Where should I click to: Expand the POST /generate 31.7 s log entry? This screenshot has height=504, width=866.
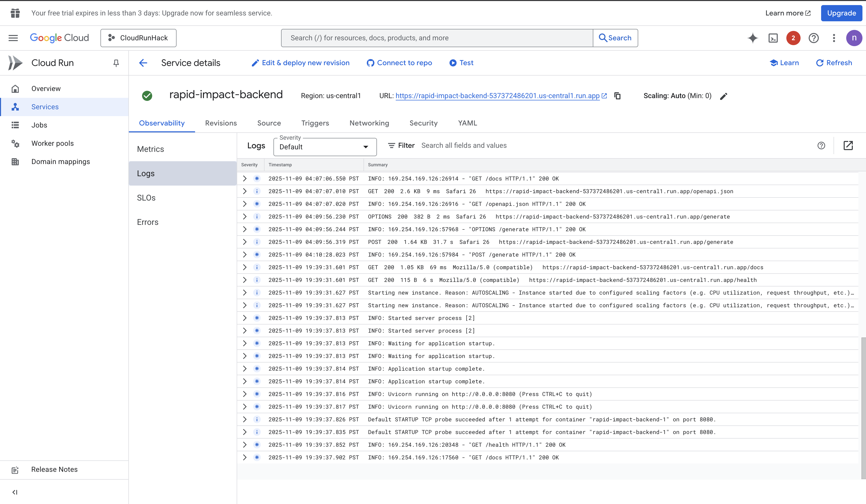point(245,242)
